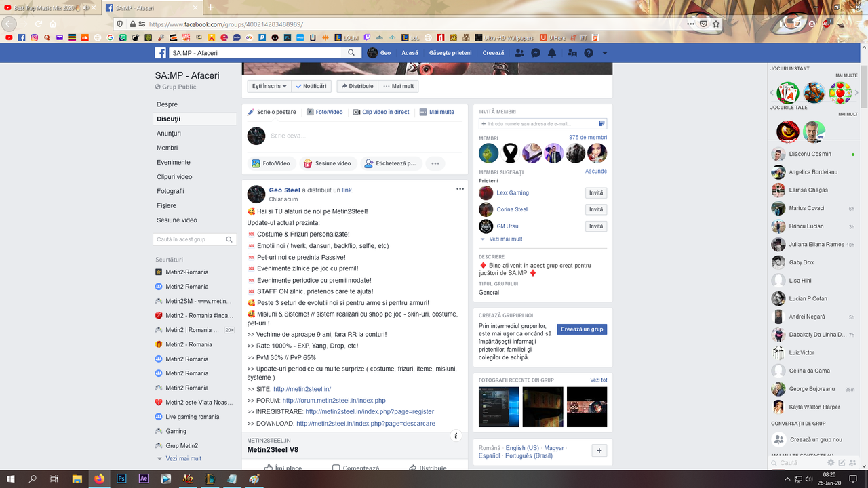This screenshot has width=868, height=488.
Task: Add a language with the plus button
Action: [599, 451]
